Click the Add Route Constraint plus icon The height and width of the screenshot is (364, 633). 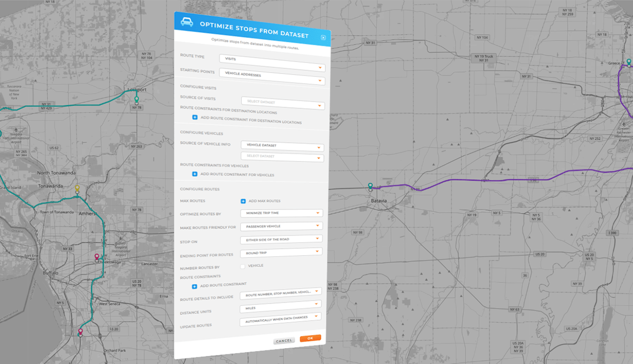pos(194,286)
